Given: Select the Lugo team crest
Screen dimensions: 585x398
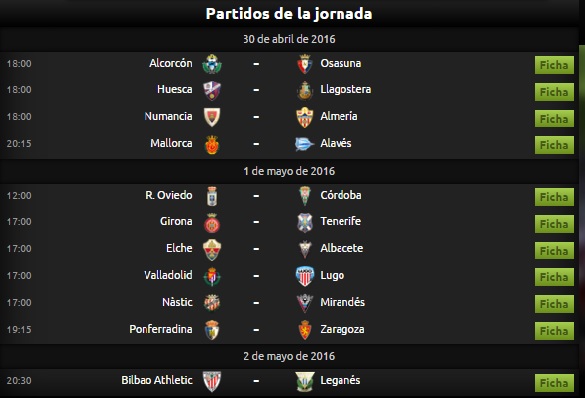Looking at the screenshot, I should pyautogui.click(x=305, y=276).
